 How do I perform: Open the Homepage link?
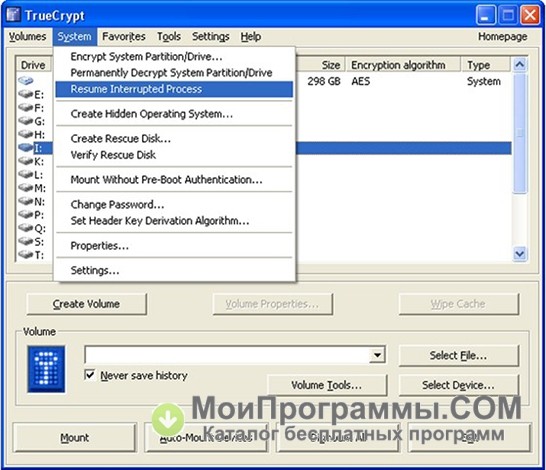[502, 37]
